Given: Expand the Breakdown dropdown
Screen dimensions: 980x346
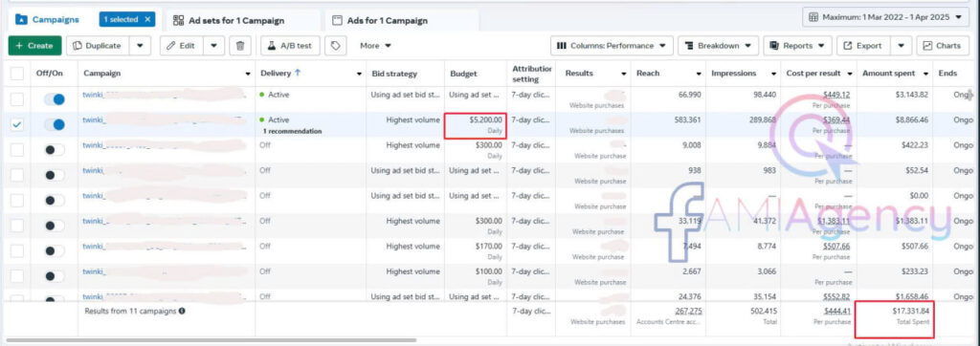Looking at the screenshot, I should tap(718, 46).
